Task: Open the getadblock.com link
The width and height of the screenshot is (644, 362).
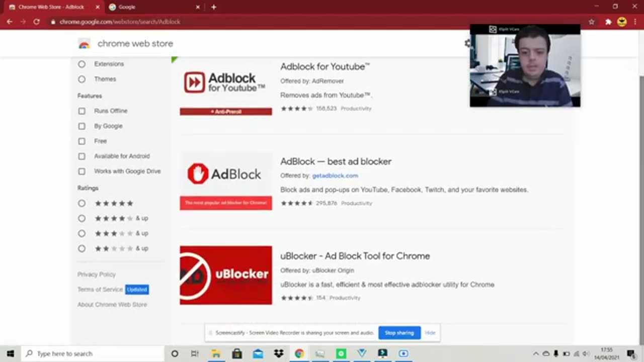Action: (x=335, y=175)
